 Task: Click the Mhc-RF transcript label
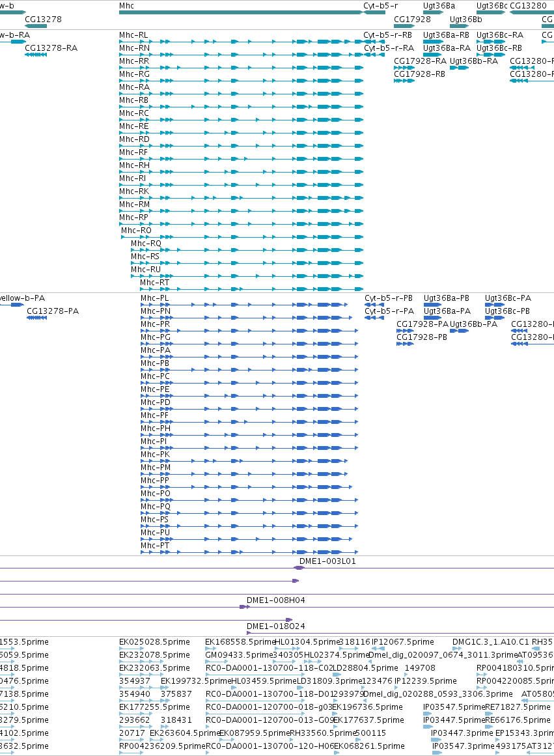(133, 152)
